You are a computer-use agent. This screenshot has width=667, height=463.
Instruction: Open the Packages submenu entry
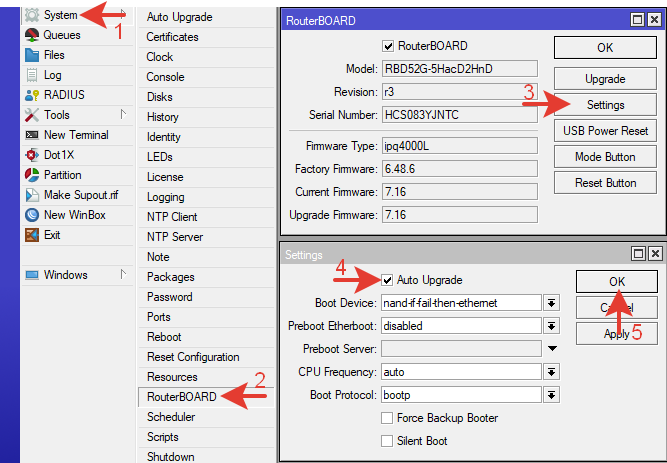tap(206, 277)
